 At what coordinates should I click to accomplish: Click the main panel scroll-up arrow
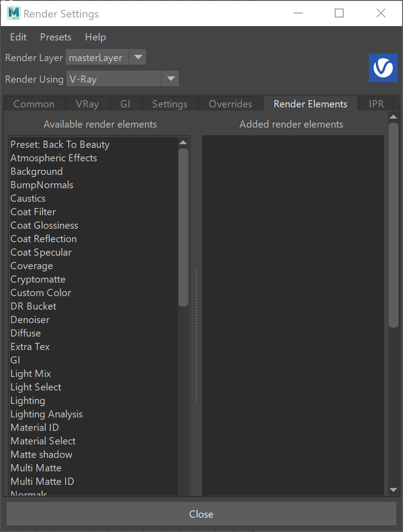pos(394,117)
